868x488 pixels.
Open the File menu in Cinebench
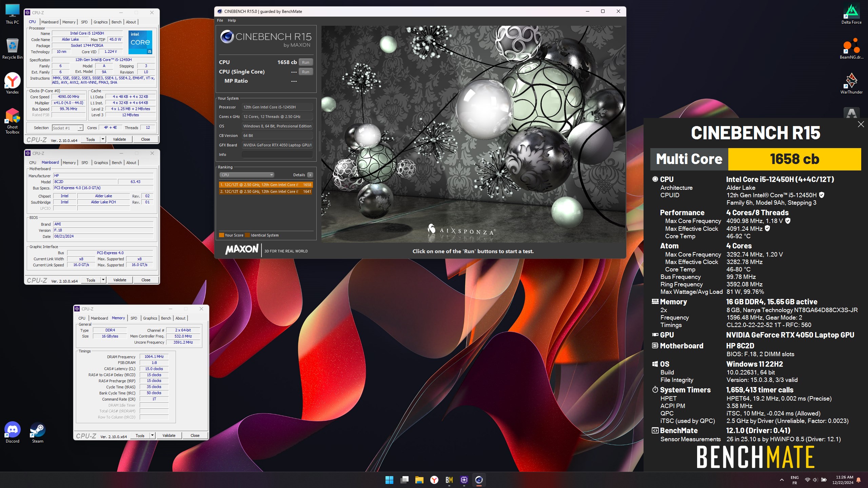pos(220,20)
